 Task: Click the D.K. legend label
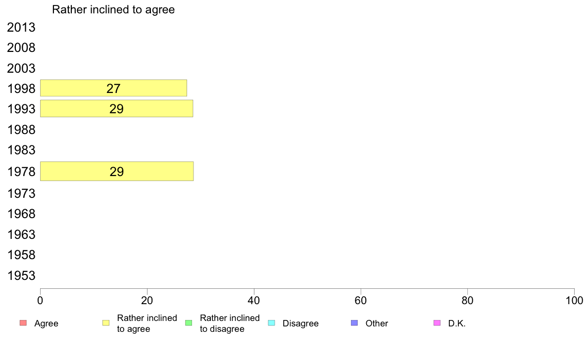(x=457, y=323)
